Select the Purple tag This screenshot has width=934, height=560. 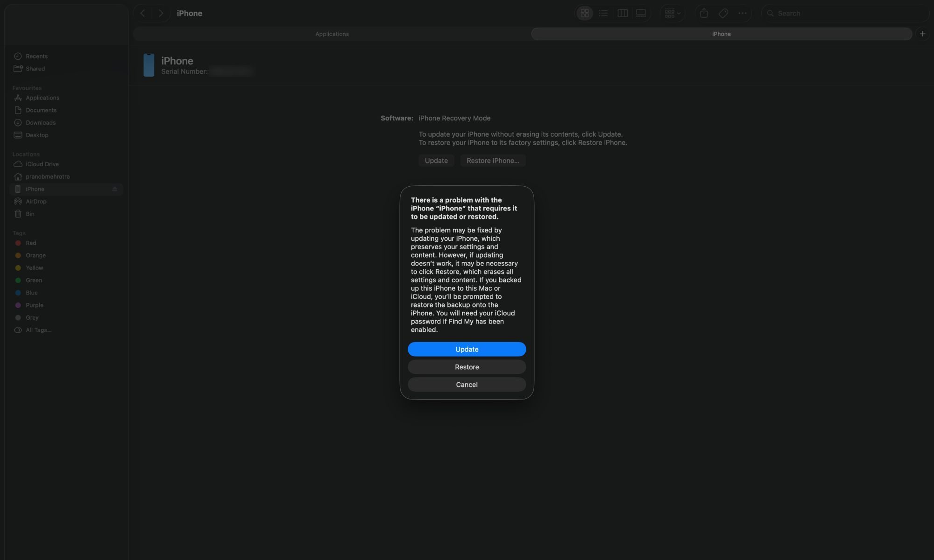click(66, 305)
